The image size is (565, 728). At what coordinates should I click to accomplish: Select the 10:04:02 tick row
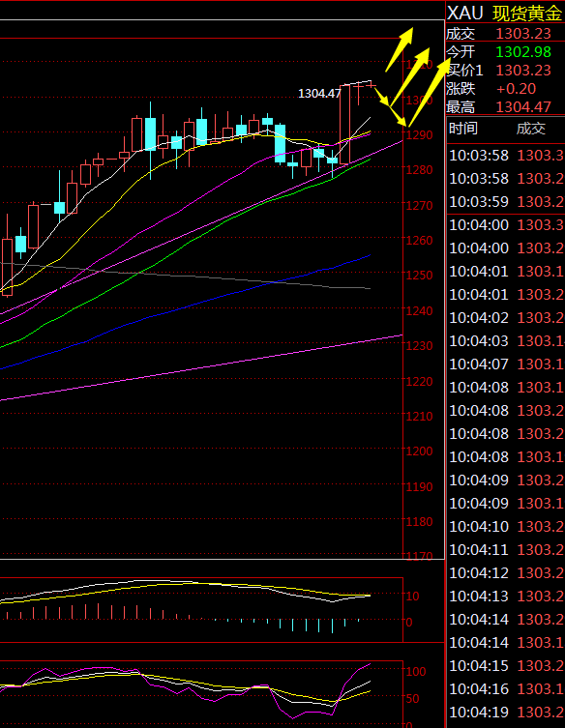pyautogui.click(x=506, y=318)
